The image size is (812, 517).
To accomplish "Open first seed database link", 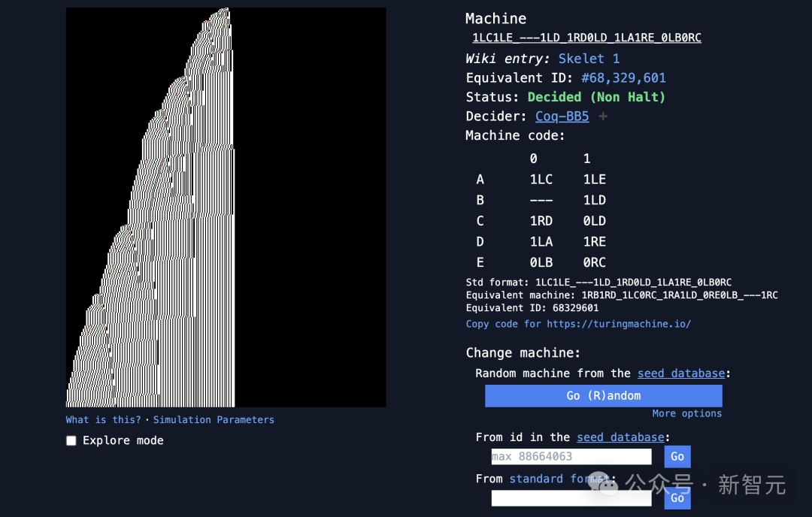I will [x=681, y=373].
